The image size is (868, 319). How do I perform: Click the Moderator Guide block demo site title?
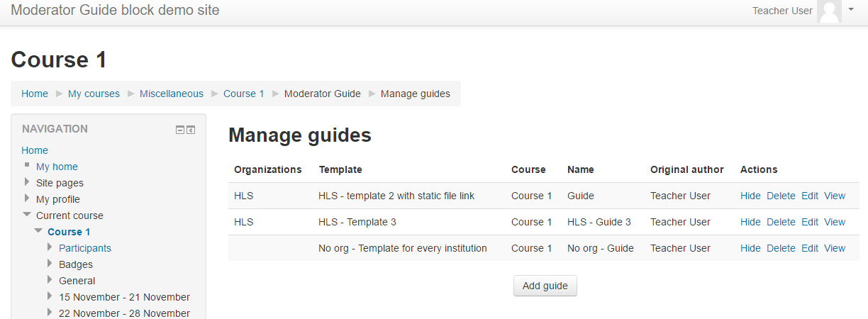pos(115,11)
